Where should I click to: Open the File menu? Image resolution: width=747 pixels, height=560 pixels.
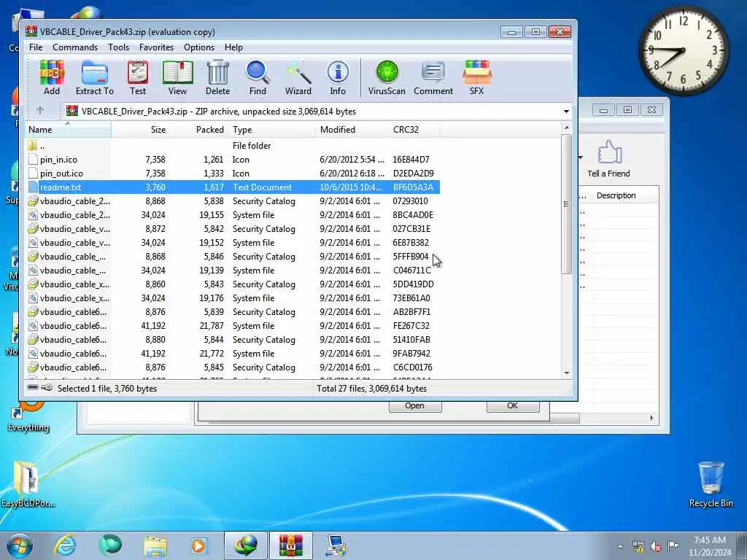coord(36,47)
